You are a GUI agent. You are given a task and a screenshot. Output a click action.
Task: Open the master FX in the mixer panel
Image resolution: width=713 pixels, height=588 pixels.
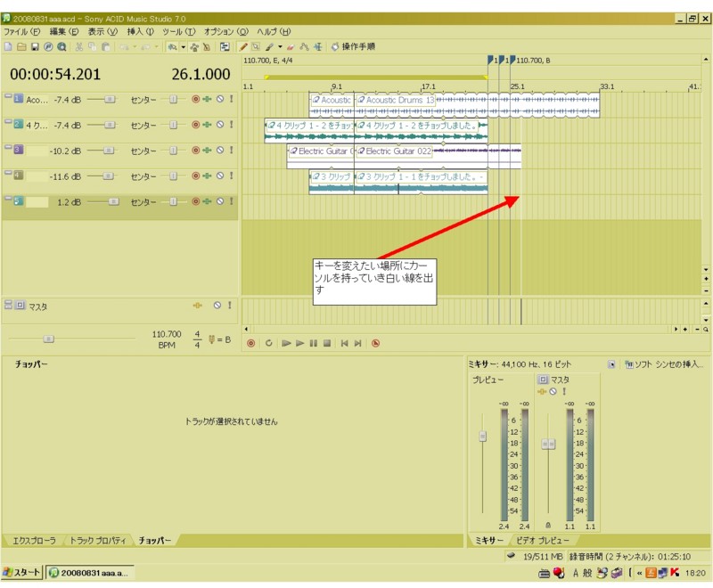pyautogui.click(x=542, y=392)
